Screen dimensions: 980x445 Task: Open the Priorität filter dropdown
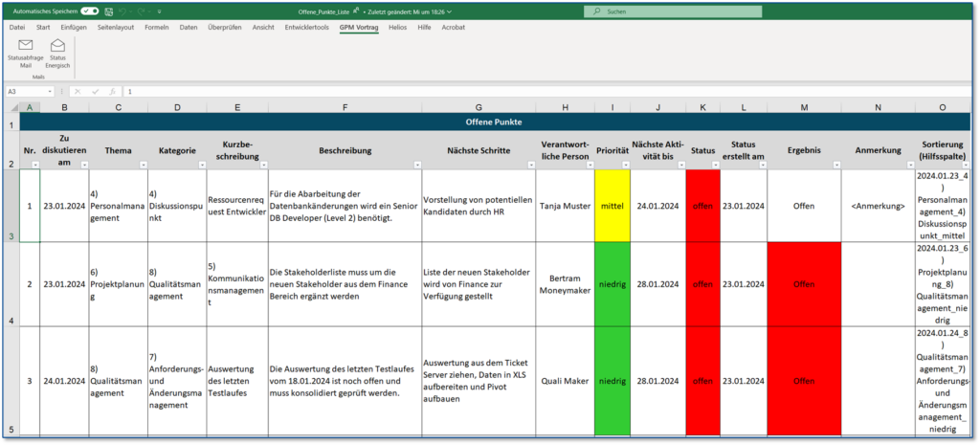pyautogui.click(x=626, y=165)
